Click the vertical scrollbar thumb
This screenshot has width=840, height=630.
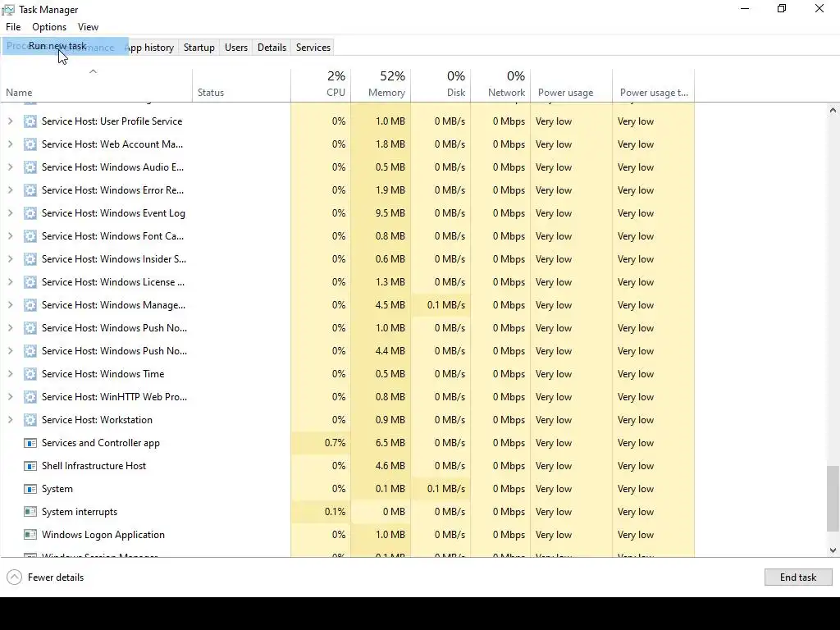tap(833, 498)
